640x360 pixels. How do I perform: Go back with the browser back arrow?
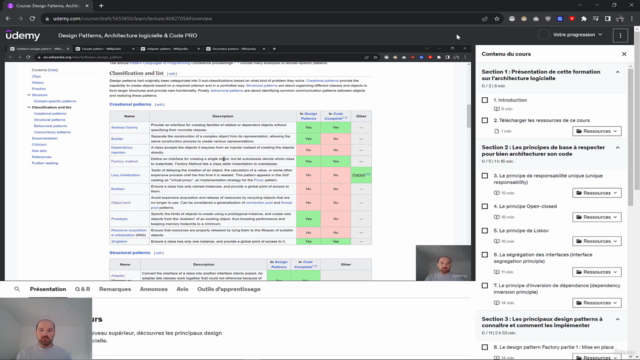[x=8, y=18]
